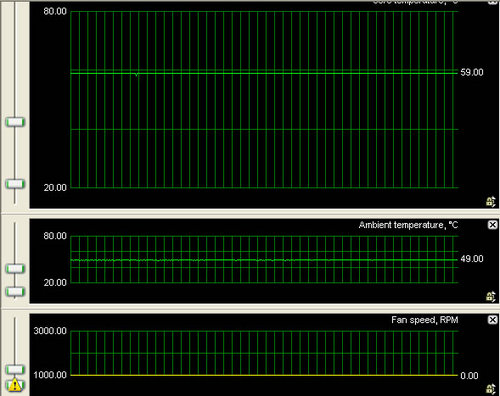The width and height of the screenshot is (500, 396).
Task: Click lower range slider handle of core temperature
Action: 15,184
